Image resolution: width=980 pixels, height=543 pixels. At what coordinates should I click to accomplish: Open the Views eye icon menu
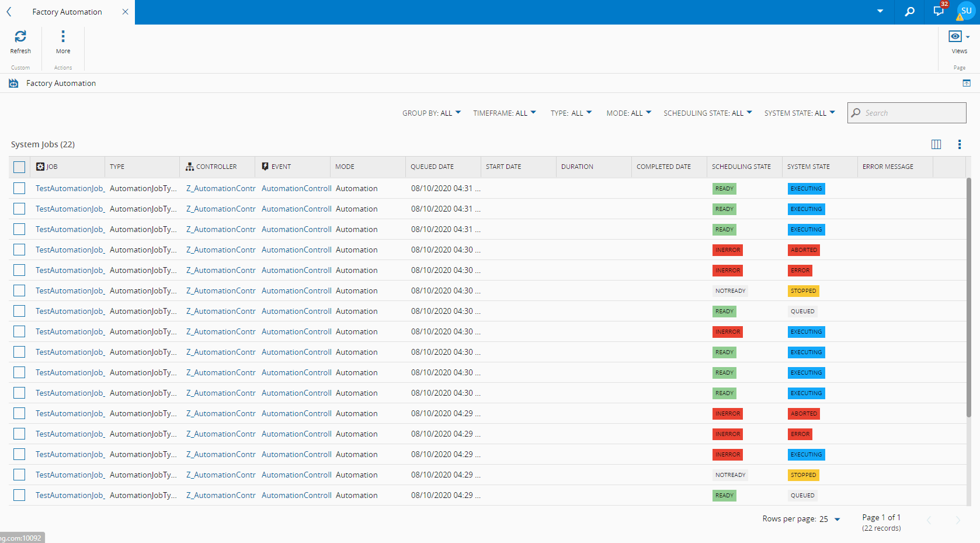click(955, 37)
